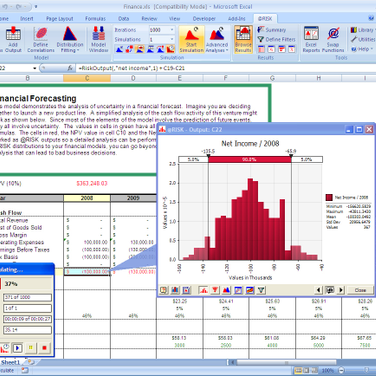
Task: Open Quick Access Toolbar customize dropdown
Action: 36,6
